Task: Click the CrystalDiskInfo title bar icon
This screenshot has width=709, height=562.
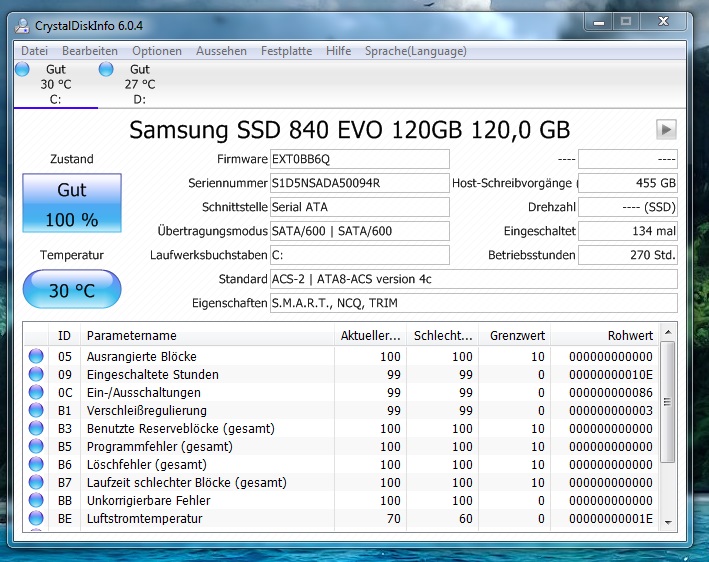Action: 22,26
